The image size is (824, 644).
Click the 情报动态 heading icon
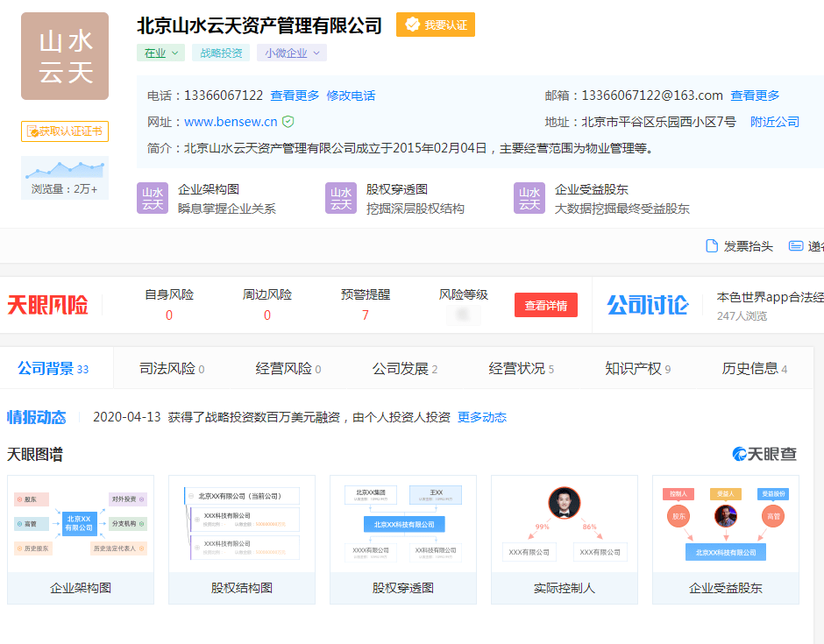point(36,417)
